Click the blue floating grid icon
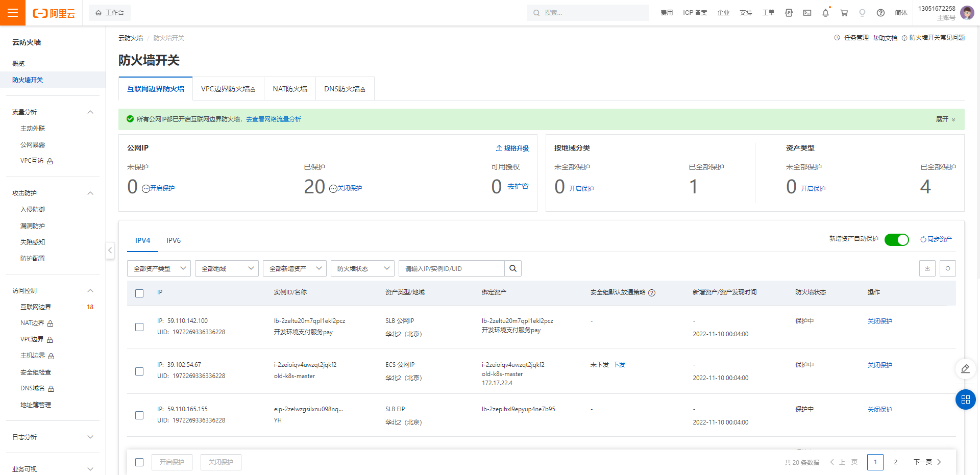Viewport: 980px width, 475px height. tap(965, 399)
